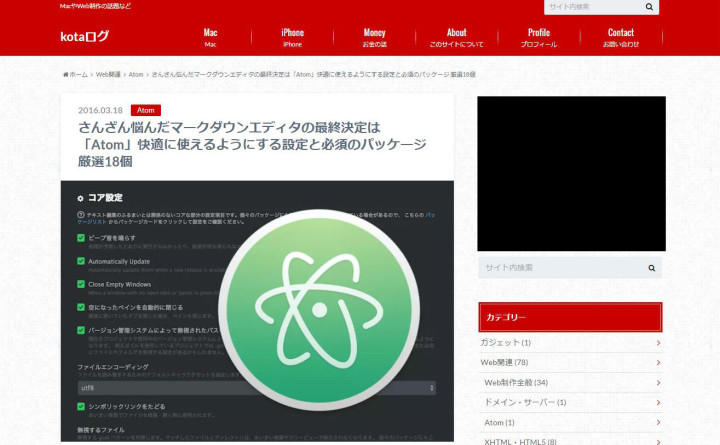Open the Web関連 (78) category
This screenshot has width=720, height=445.
[504, 362]
